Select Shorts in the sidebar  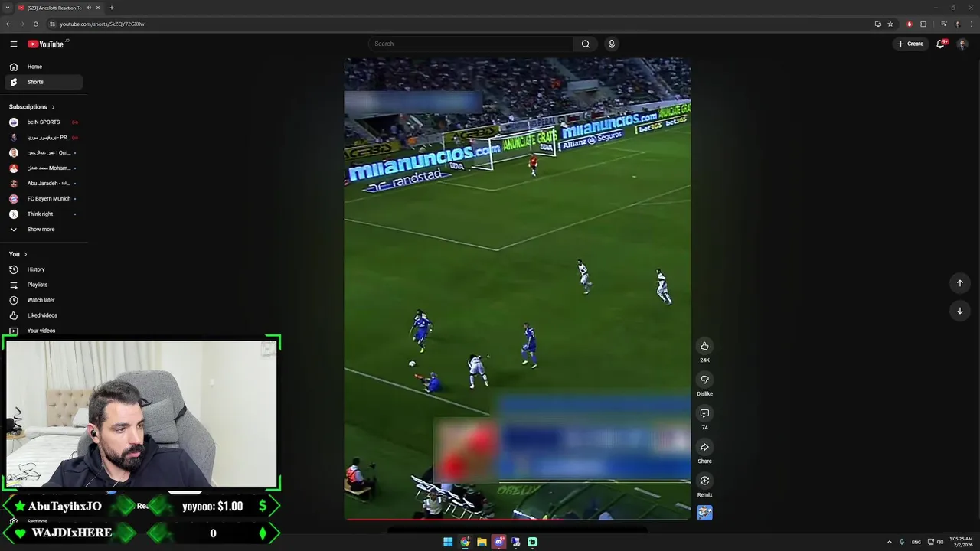click(x=44, y=82)
